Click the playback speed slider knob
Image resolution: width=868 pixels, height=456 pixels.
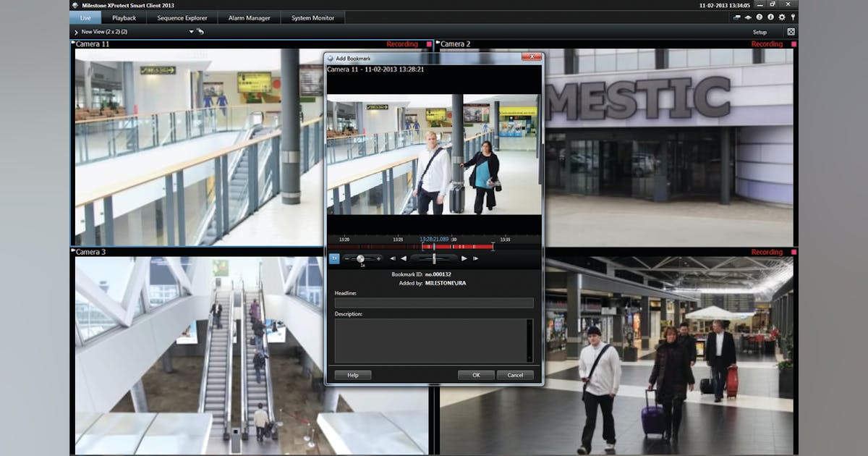coord(360,258)
